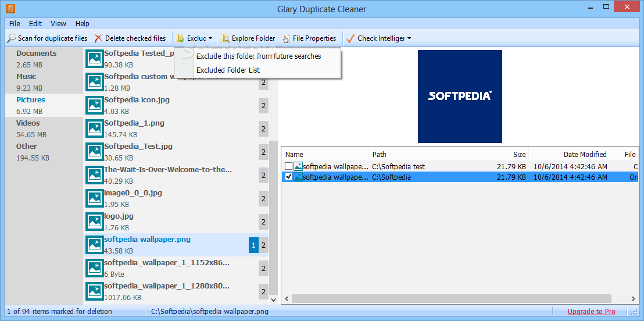Click C:\Softpedia test path cell
Viewport: 644px width, 321px height.
(398, 166)
